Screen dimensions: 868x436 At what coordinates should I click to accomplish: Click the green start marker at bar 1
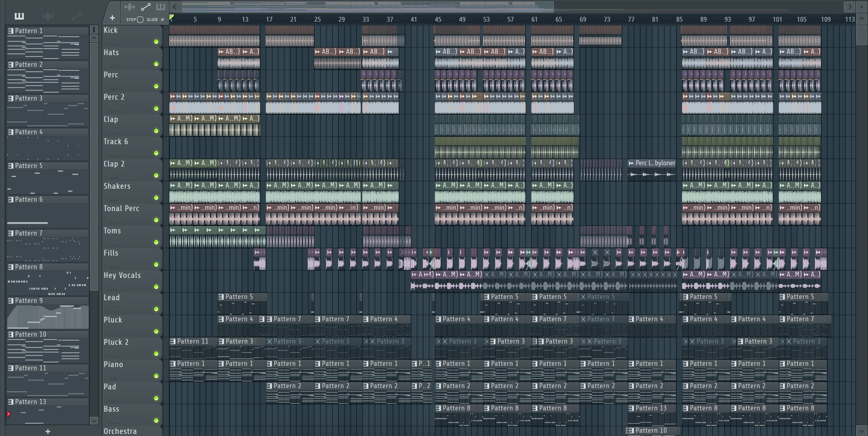tap(171, 17)
